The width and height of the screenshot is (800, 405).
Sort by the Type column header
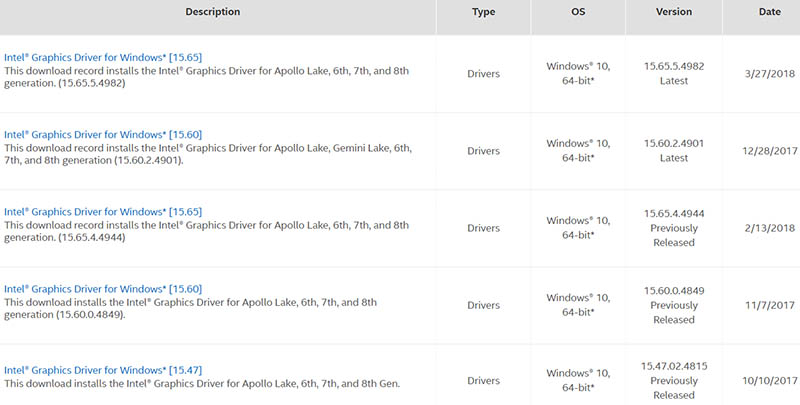point(483,12)
